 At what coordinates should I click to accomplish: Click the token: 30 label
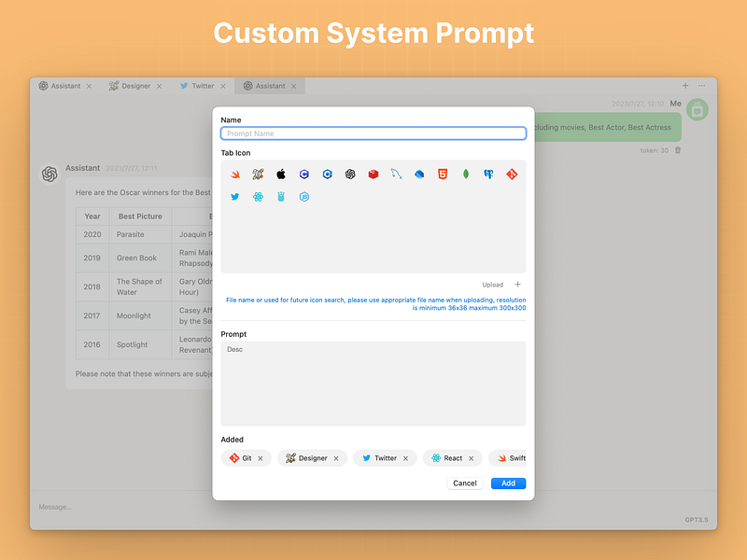pos(655,150)
